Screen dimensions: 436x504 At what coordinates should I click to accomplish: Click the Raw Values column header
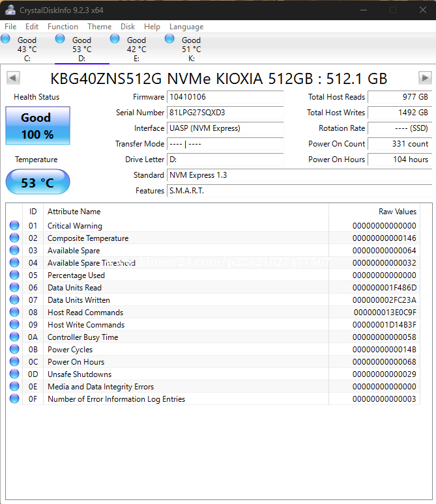[375, 212]
